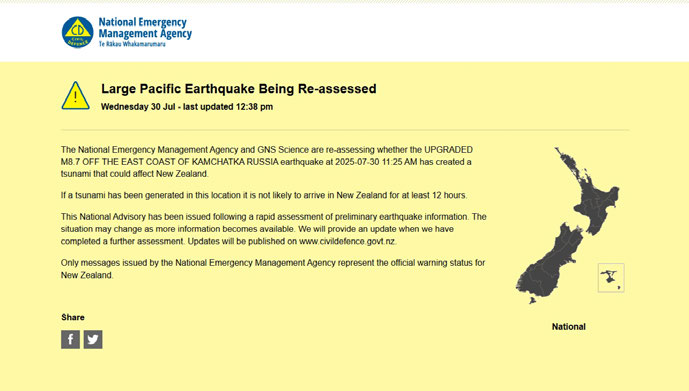Click the M8.7 Kamchatka Russia earthquake text
689x391 pixels.
click(x=170, y=162)
